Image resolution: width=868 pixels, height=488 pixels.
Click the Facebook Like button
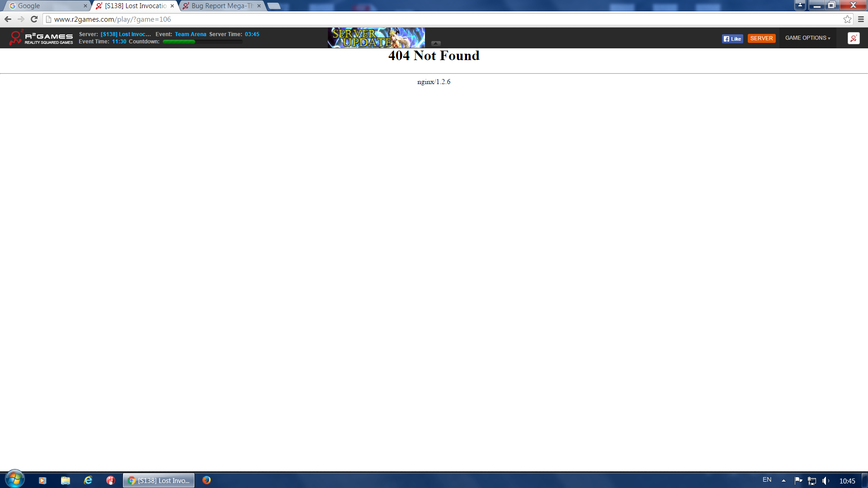tap(732, 39)
